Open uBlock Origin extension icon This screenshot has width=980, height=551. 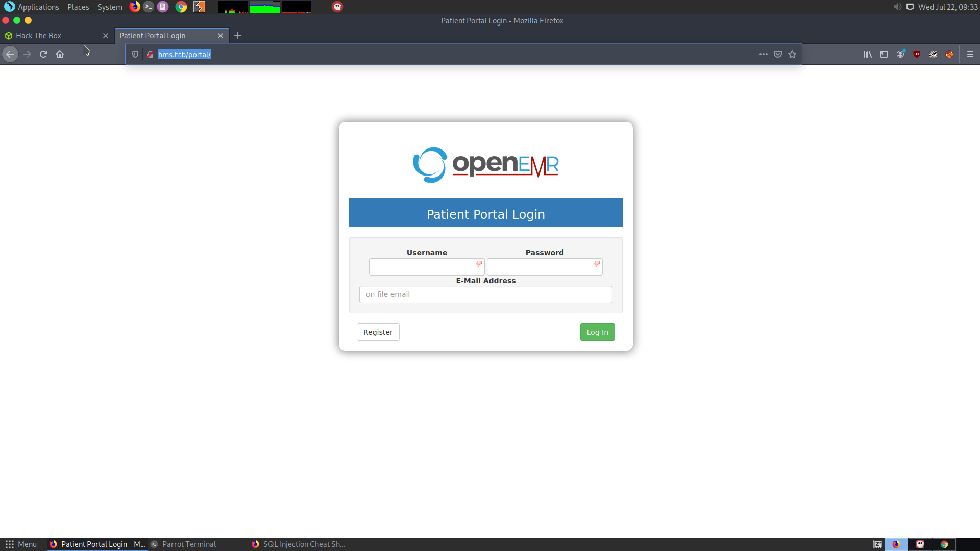click(917, 54)
